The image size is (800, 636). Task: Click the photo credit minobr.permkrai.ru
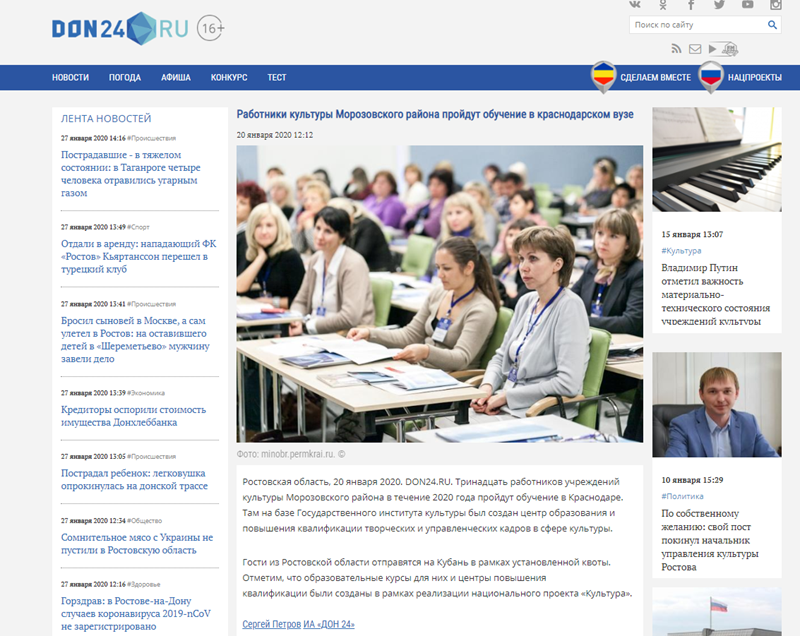tap(291, 454)
